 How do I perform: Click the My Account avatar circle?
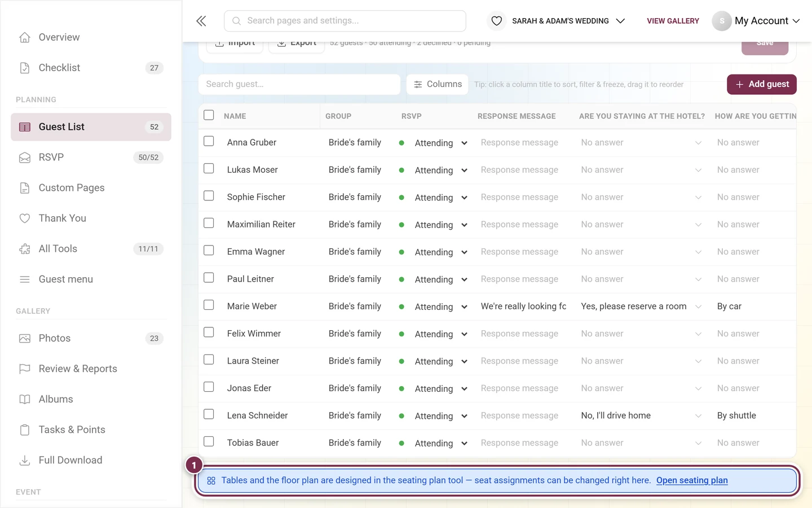click(x=722, y=21)
